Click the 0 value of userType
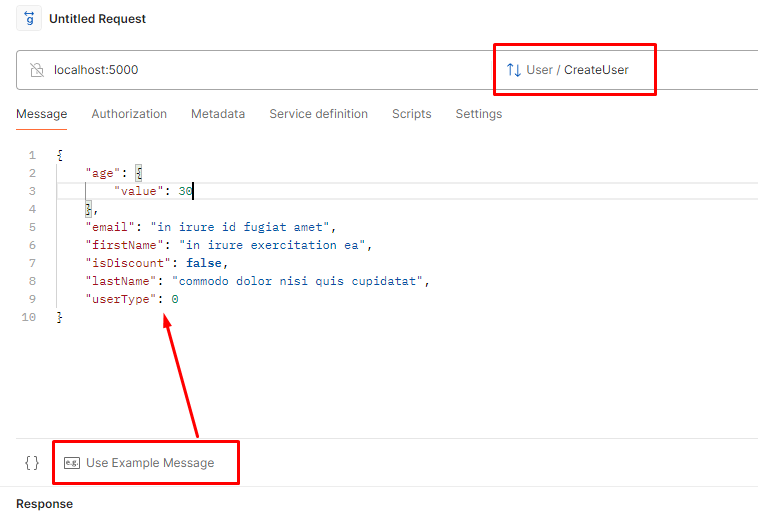The height and width of the screenshot is (515, 758). pyautogui.click(x=175, y=299)
